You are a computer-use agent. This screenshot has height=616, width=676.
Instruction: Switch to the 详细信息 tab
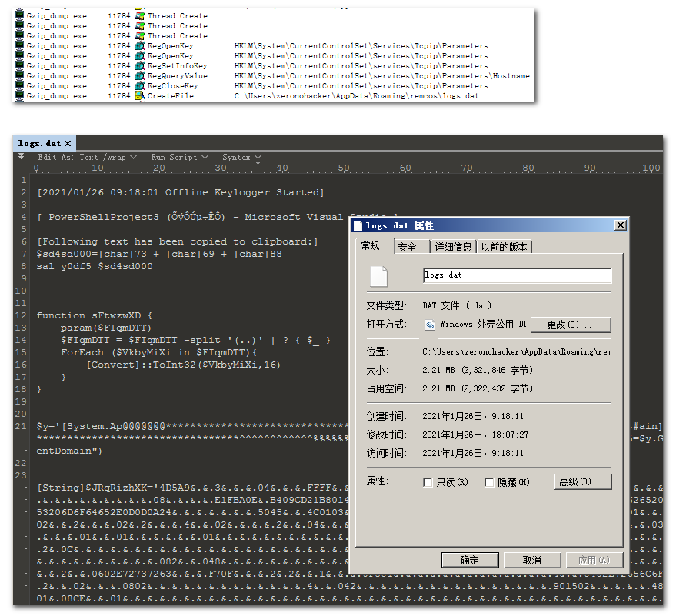point(453,247)
